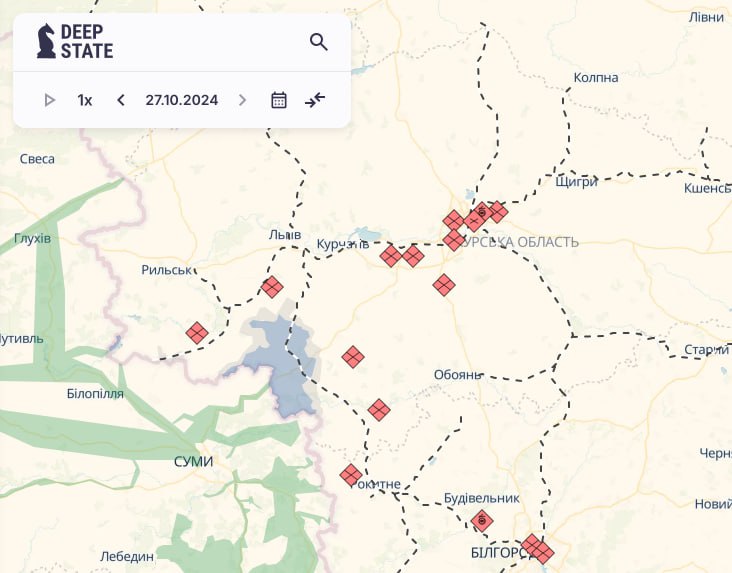Screen dimensions: 732x573
Task: Click the СУМИ city label
Action: tap(193, 461)
